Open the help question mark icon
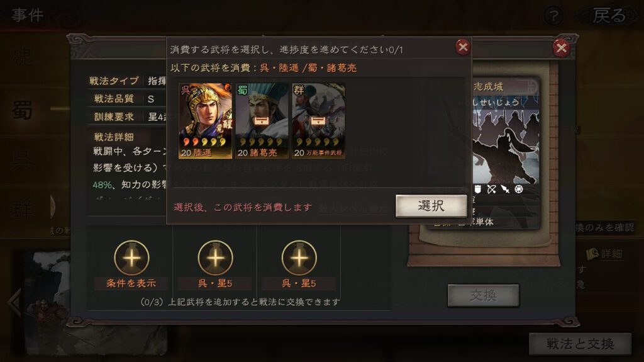 [553, 16]
